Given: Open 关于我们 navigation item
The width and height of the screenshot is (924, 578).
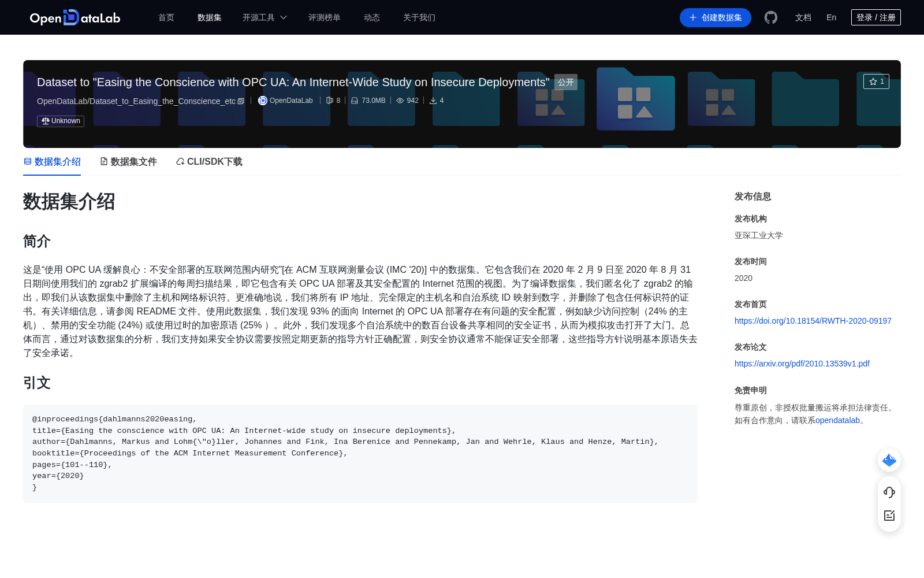Looking at the screenshot, I should pos(419,17).
